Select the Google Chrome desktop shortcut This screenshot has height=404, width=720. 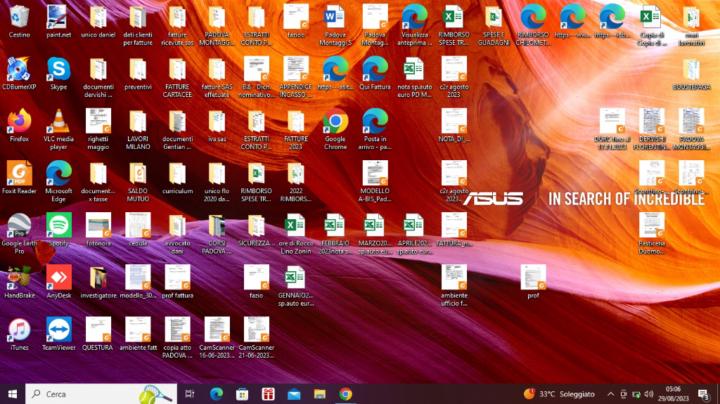(335, 122)
